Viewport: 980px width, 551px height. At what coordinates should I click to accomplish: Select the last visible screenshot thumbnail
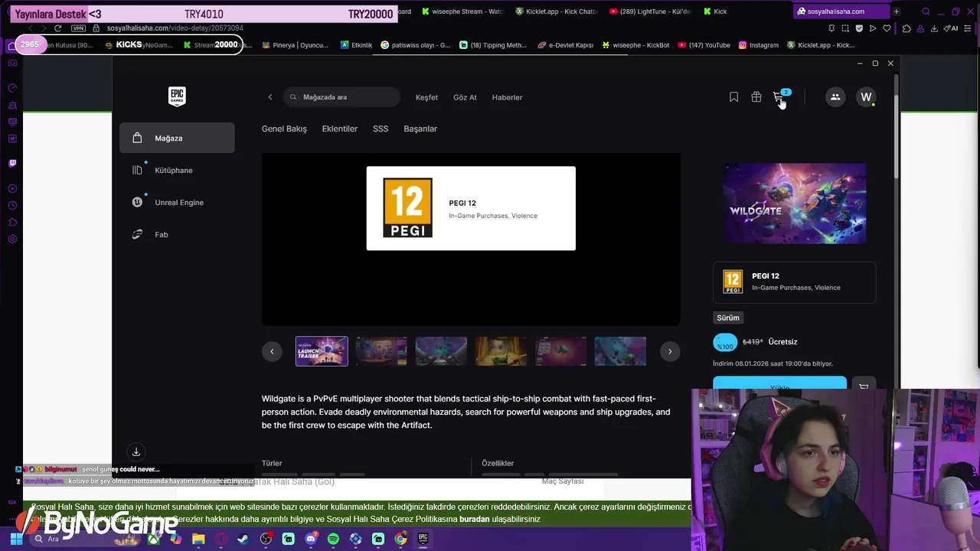point(620,351)
